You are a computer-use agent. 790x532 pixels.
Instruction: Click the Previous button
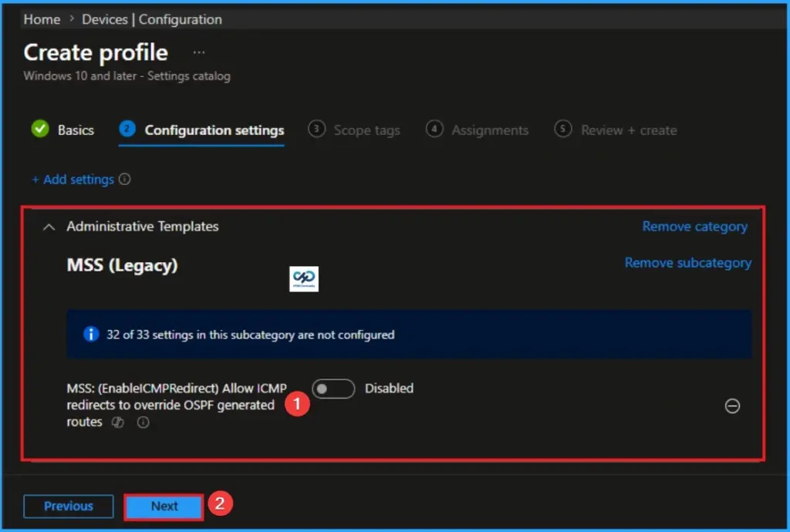click(x=68, y=507)
